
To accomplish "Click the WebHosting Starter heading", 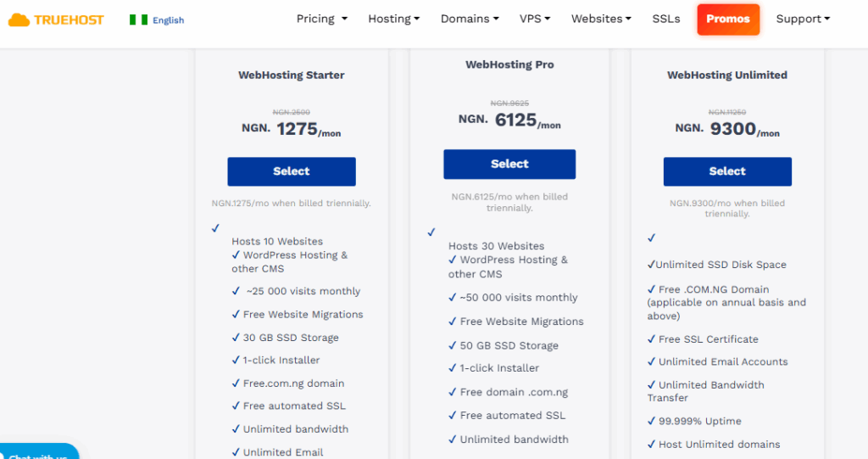I will click(292, 75).
